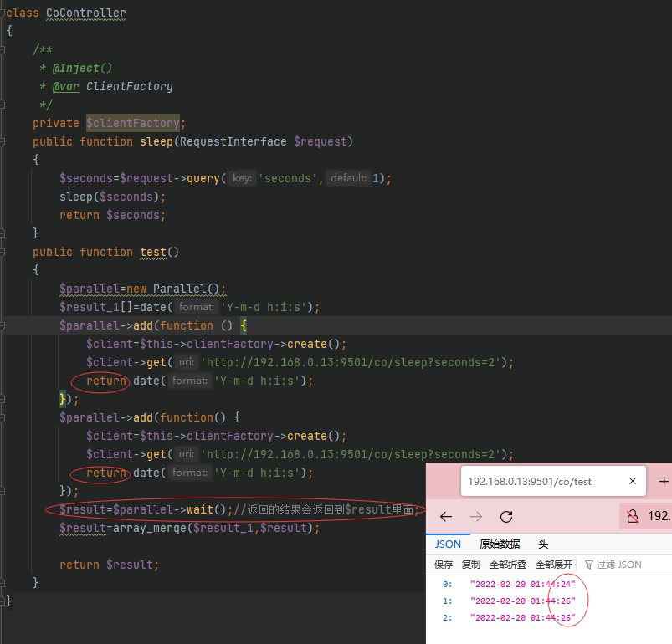The width and height of the screenshot is (672, 644).
Task: Click 全部展开 to expand all
Action: coord(554,565)
